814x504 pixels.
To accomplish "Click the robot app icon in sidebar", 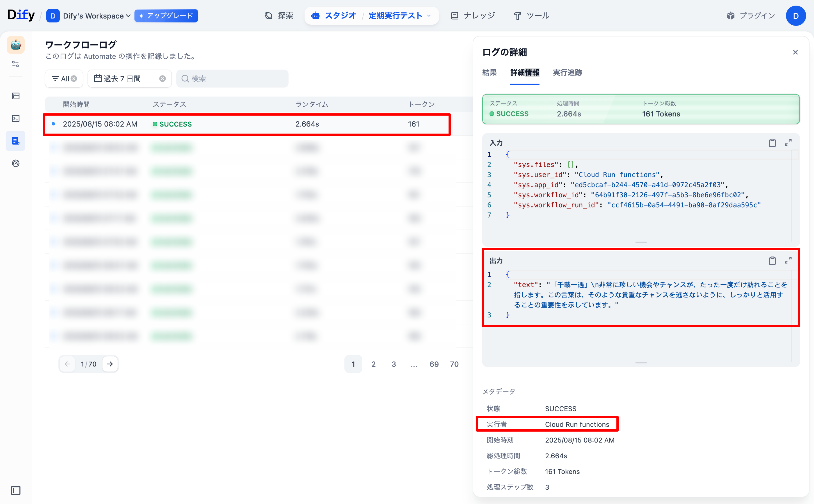I will pyautogui.click(x=16, y=45).
